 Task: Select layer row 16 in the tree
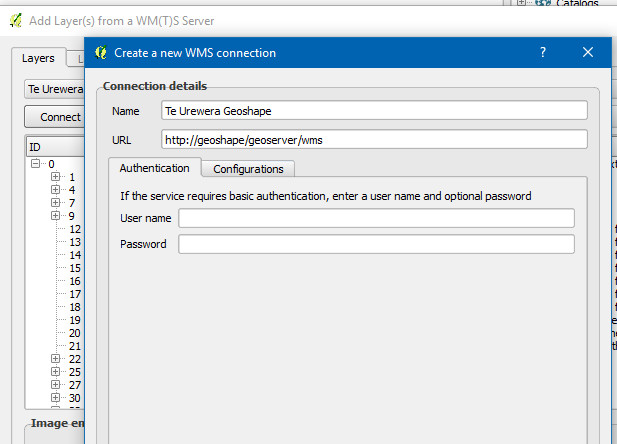(x=75, y=281)
